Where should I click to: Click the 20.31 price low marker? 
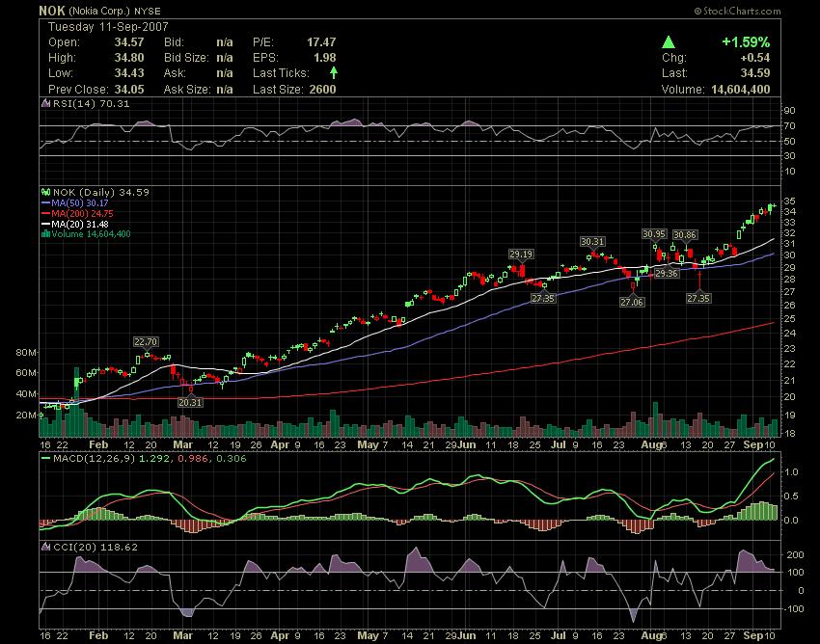coord(190,403)
